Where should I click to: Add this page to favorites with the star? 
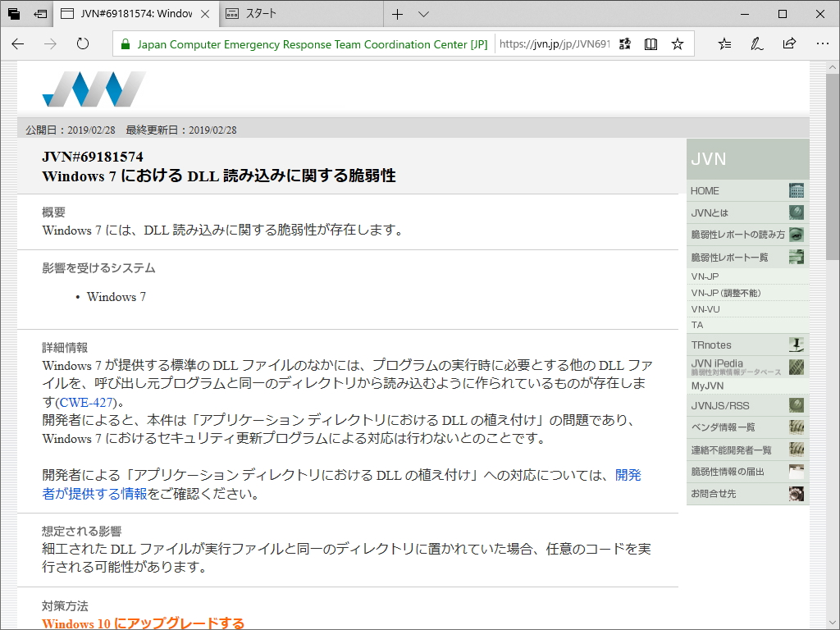[678, 43]
